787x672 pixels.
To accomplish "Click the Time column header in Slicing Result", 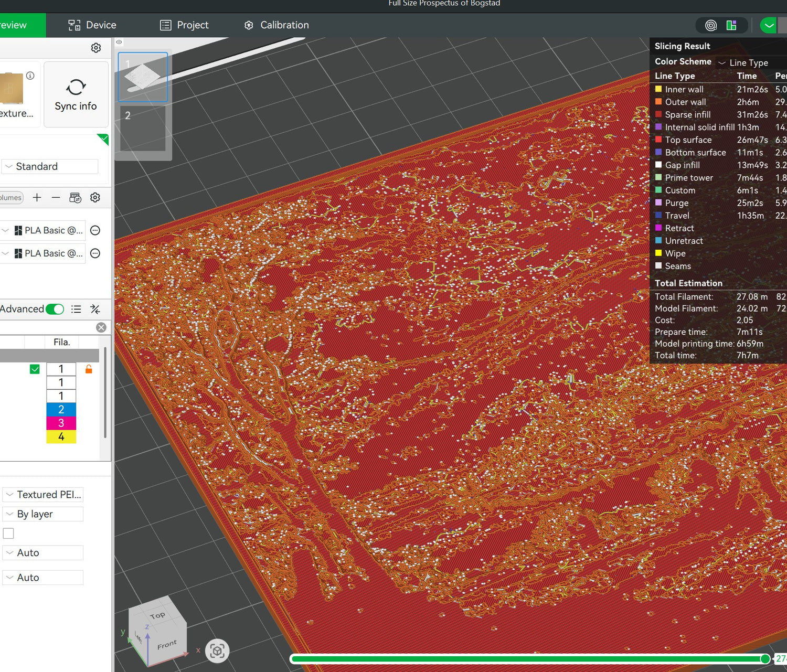I will point(747,76).
